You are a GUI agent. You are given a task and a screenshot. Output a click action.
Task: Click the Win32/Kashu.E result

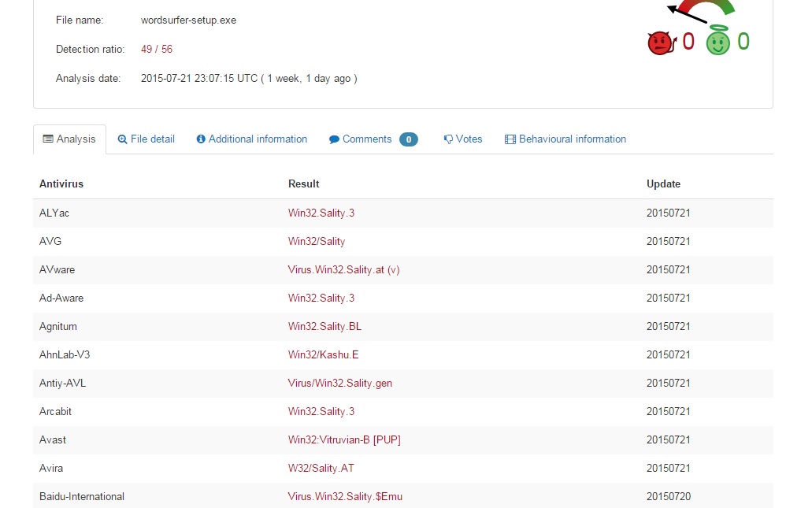[x=323, y=354]
